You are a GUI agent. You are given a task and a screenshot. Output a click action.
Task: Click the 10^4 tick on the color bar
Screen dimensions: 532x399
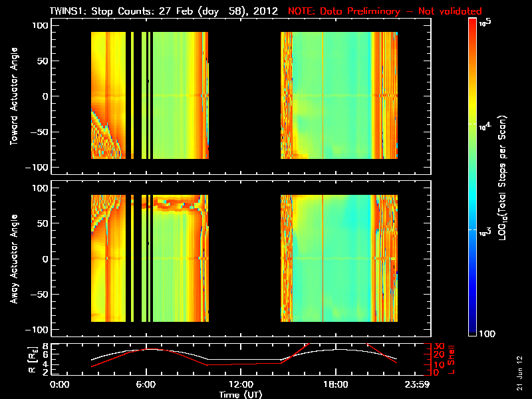coord(485,126)
